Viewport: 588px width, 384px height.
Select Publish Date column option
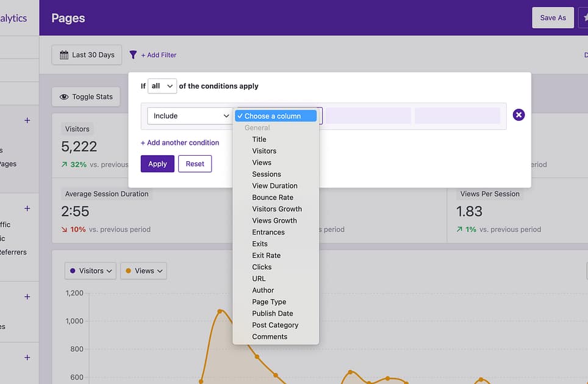pos(273,313)
